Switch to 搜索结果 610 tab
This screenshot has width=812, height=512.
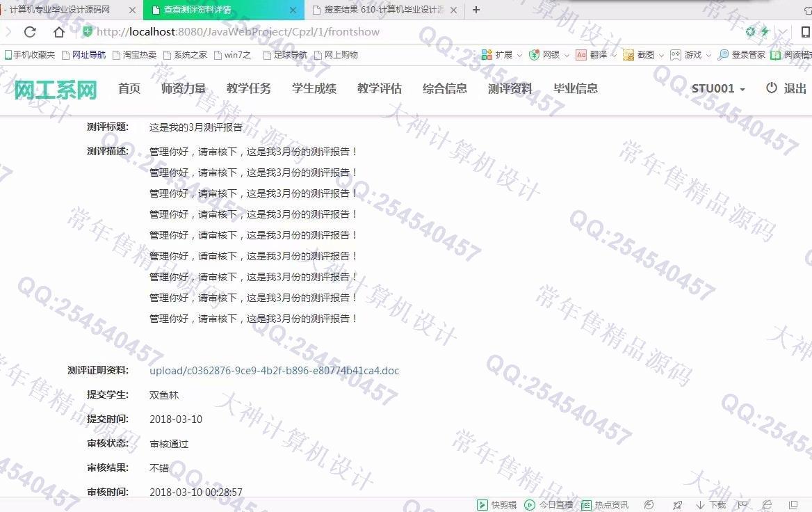point(383,10)
